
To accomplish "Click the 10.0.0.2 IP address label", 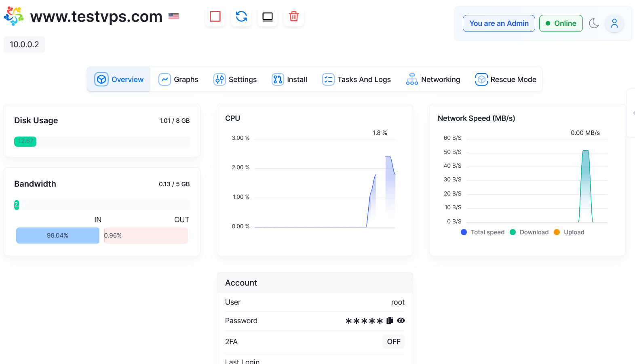I will click(24, 44).
